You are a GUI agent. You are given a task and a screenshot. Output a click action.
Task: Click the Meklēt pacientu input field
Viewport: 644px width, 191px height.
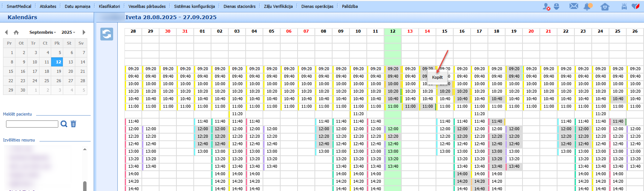(x=32, y=124)
